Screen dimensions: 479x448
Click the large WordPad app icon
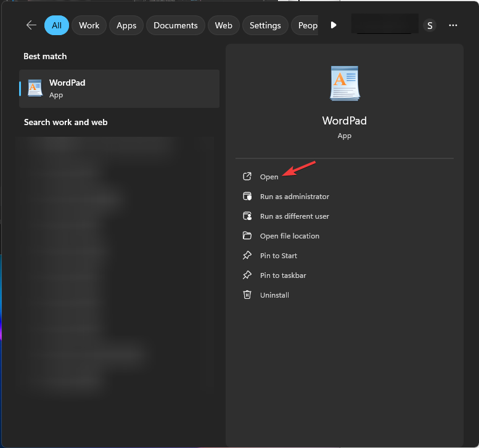(345, 83)
